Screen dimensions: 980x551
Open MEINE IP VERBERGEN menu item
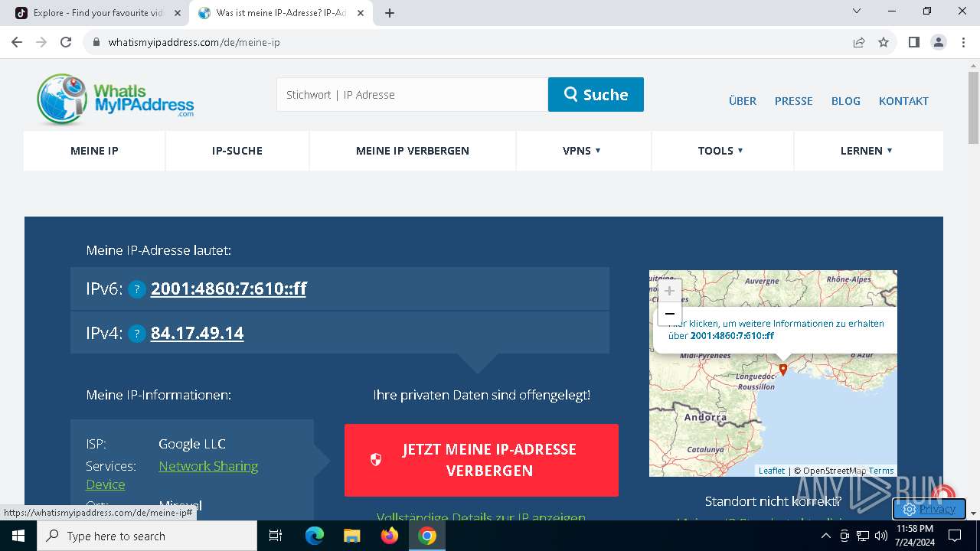pyautogui.click(x=413, y=151)
